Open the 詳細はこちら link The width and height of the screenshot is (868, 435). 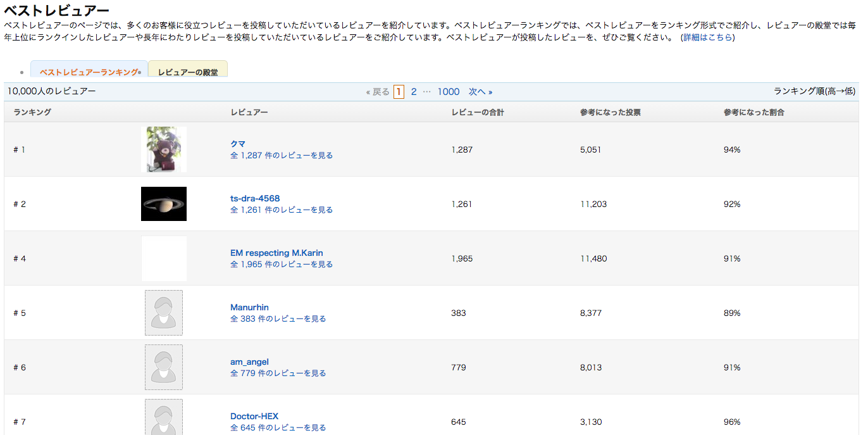click(707, 37)
